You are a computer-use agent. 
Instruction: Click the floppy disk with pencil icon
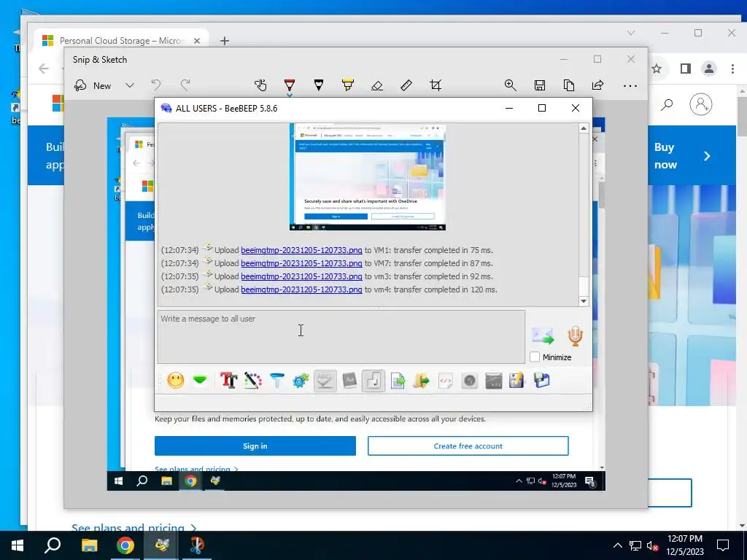[517, 381]
